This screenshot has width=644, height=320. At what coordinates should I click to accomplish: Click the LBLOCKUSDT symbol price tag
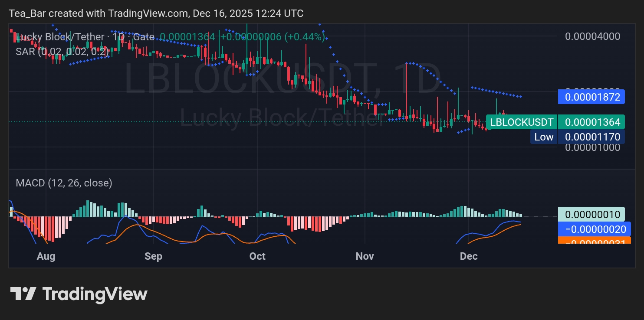click(x=522, y=122)
